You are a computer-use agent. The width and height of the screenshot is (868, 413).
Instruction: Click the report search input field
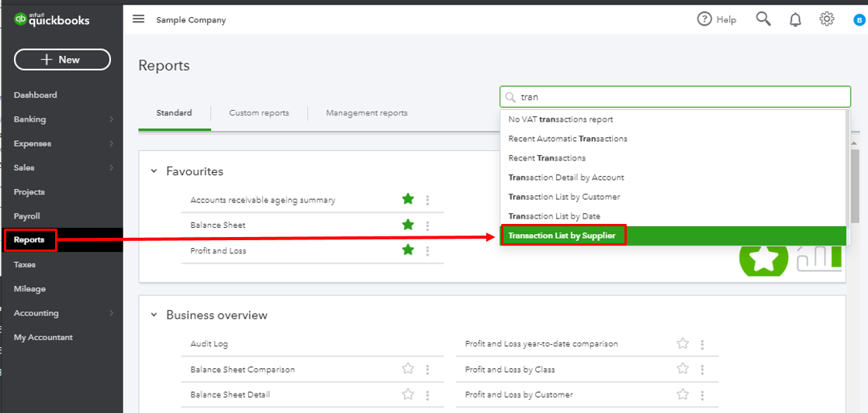click(x=683, y=97)
